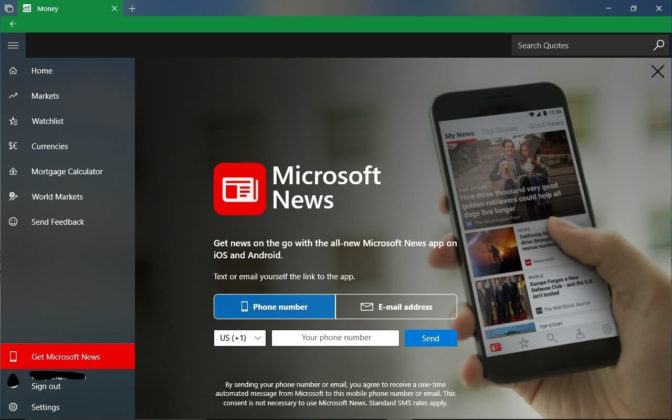Open the Watchlist section

[x=68, y=121]
